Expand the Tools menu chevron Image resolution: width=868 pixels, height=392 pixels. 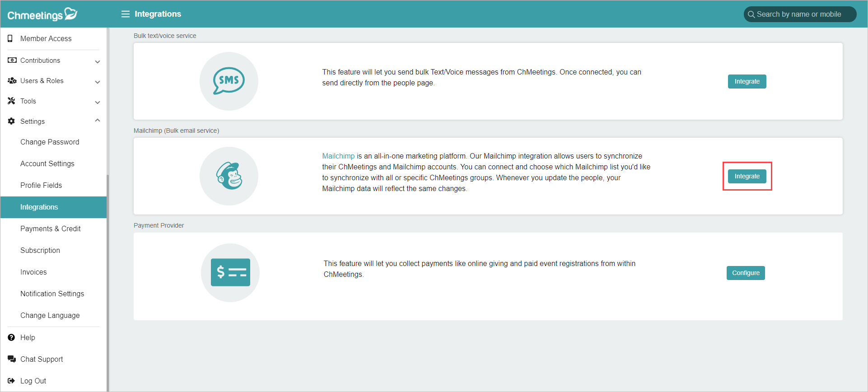[97, 102]
